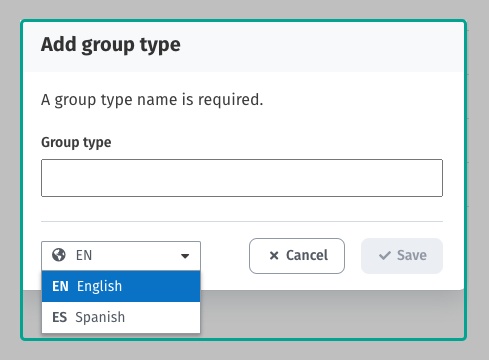
Task: Click the EN text in language combo box
Action: tap(84, 255)
